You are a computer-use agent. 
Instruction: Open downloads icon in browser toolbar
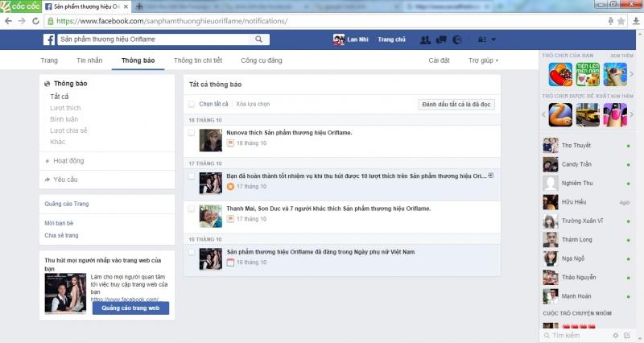pos(636,21)
